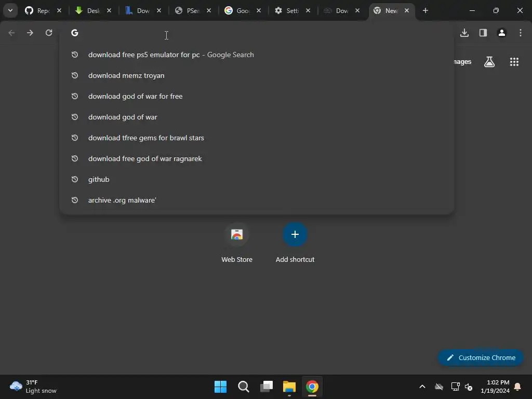Screen dimensions: 532x399
Task: Select suggestion 'download tfree gems for brawl stars'
Action: pyautogui.click(x=257, y=138)
